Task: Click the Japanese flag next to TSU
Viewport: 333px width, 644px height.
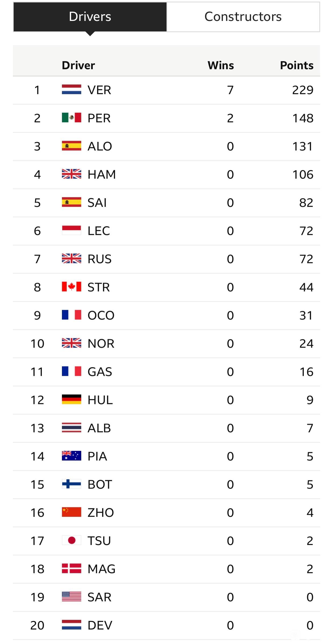Action: click(71, 540)
